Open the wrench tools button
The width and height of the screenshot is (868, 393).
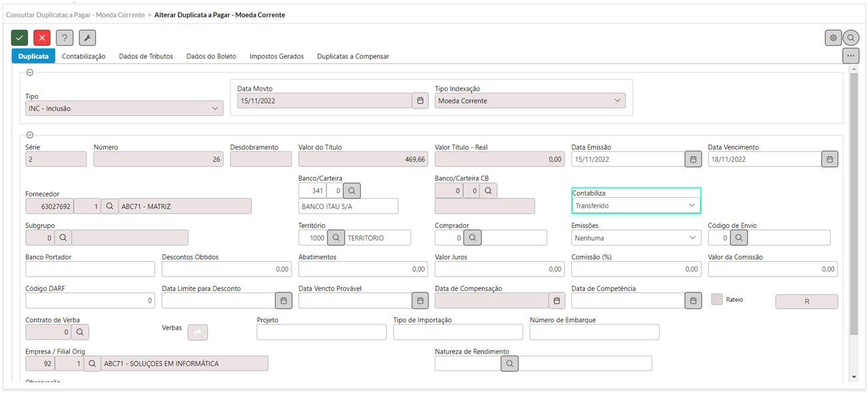[x=87, y=38]
